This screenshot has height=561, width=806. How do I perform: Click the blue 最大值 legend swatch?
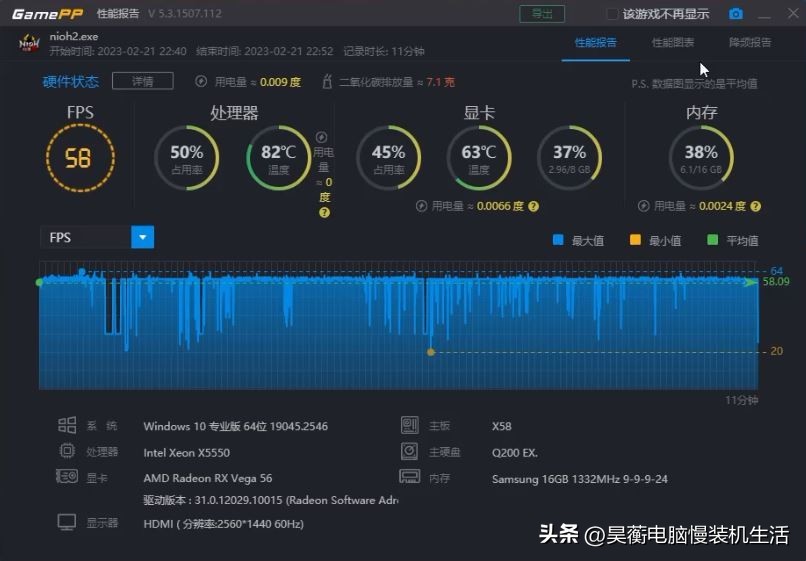(x=558, y=240)
